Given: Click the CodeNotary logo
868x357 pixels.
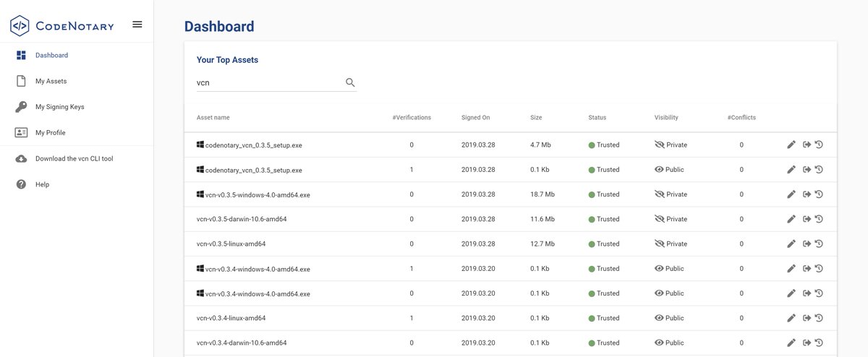Looking at the screenshot, I should tap(61, 26).
